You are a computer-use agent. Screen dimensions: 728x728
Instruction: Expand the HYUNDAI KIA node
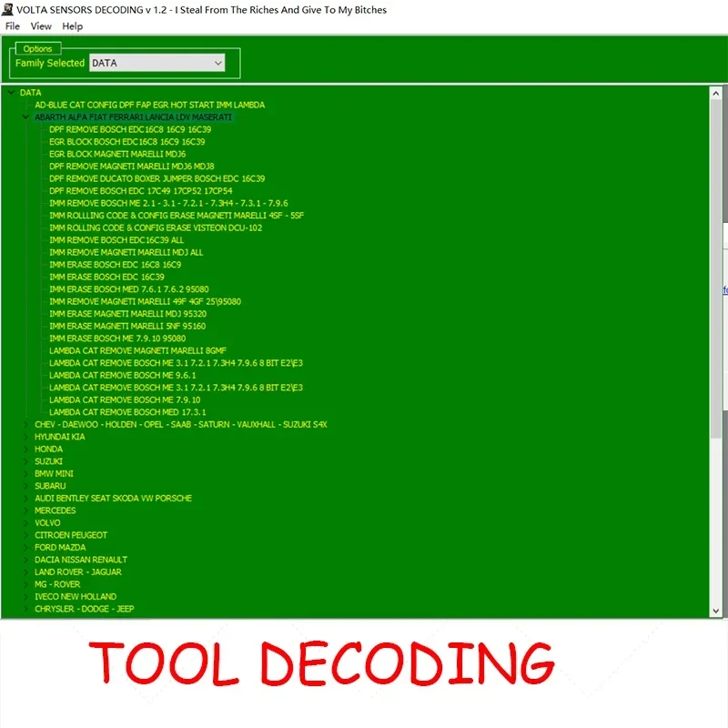coord(25,437)
